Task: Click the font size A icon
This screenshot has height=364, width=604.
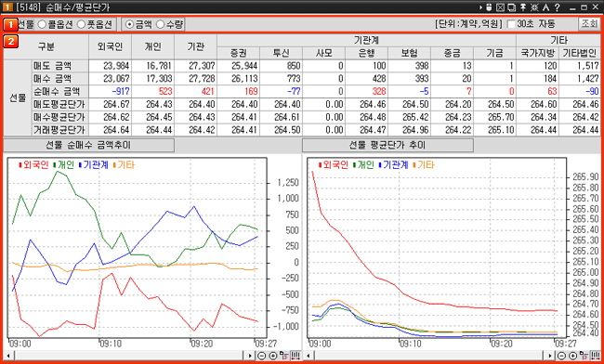Action: tap(545, 6)
